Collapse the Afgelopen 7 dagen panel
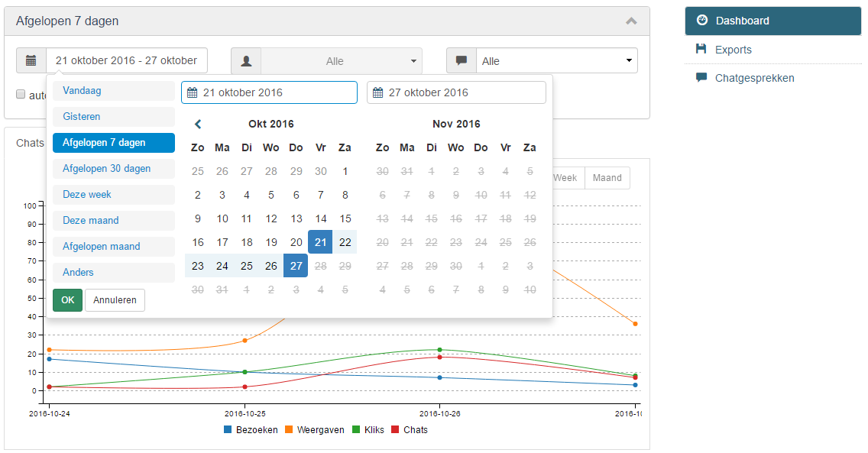Image resolution: width=868 pixels, height=453 pixels. 631,21
